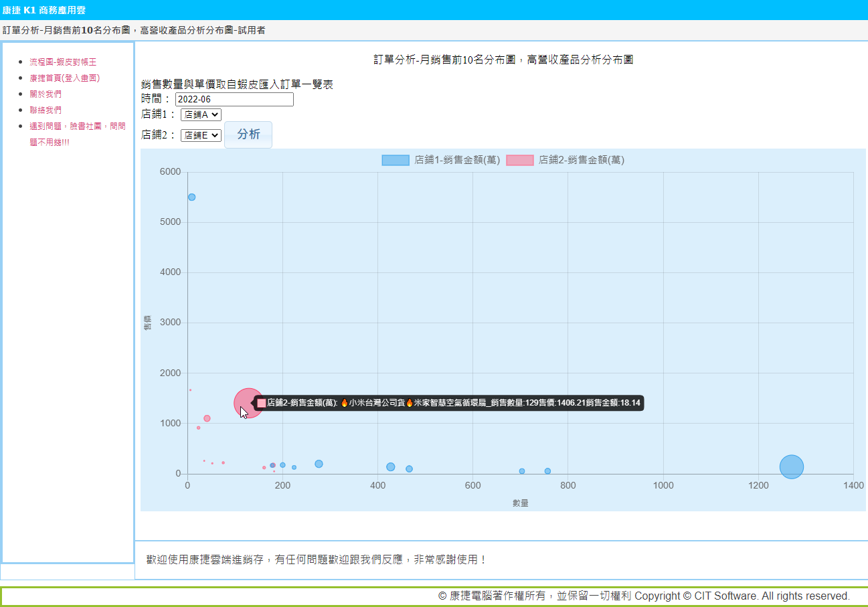This screenshot has width=868, height=607.
Task: Click the blue bubble near quantity 275
Action: click(319, 464)
